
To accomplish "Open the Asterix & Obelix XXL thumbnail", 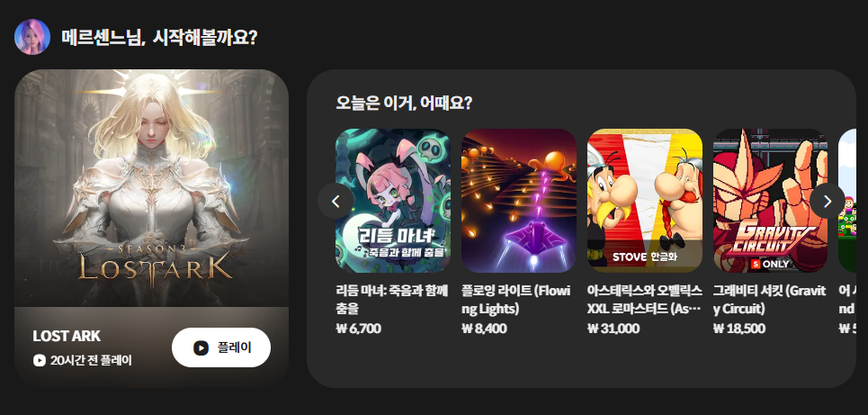I will tap(645, 201).
